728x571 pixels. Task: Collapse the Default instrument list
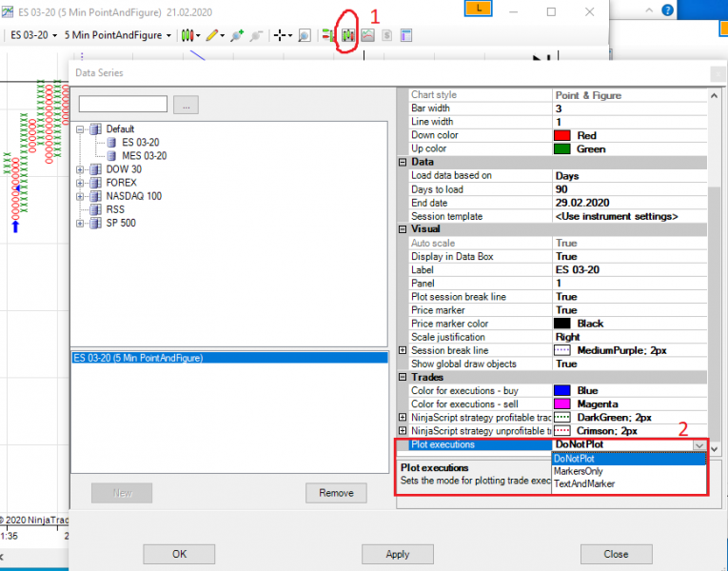(x=80, y=129)
